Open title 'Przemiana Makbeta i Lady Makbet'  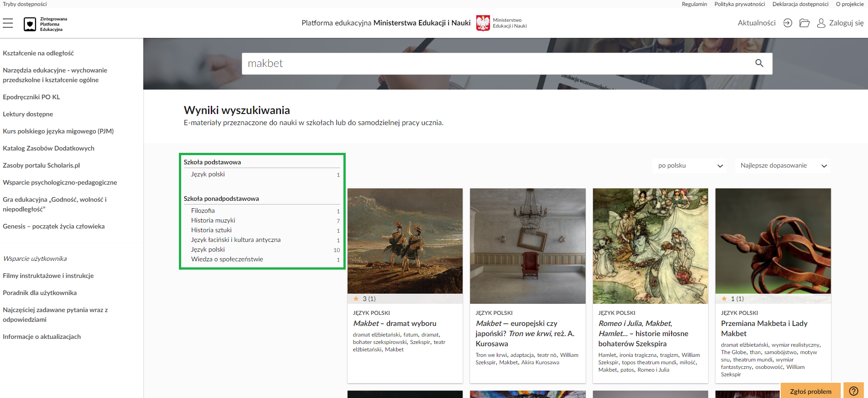(x=764, y=329)
